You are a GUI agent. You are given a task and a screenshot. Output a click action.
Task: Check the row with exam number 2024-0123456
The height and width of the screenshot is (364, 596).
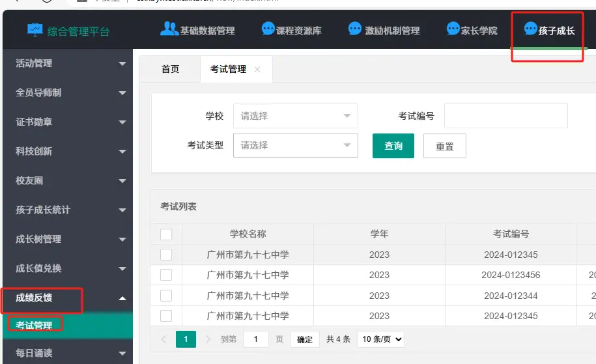pyautogui.click(x=166, y=275)
